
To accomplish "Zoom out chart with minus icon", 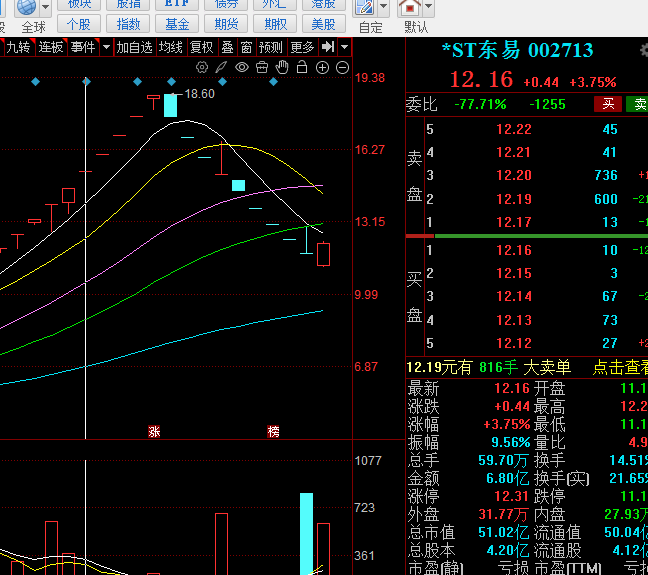I will (x=343, y=67).
